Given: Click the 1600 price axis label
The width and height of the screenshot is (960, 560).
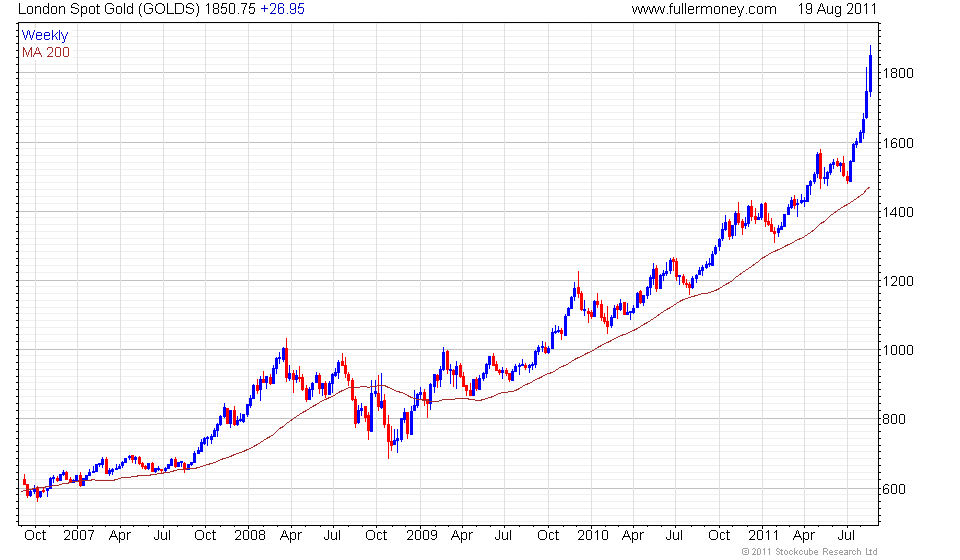Looking at the screenshot, I should point(898,143).
